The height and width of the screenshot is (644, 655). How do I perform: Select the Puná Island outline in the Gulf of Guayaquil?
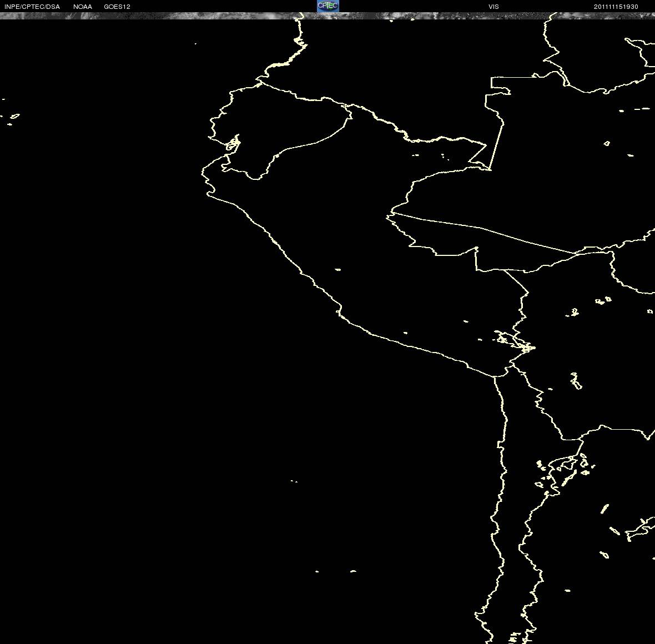[x=231, y=146]
